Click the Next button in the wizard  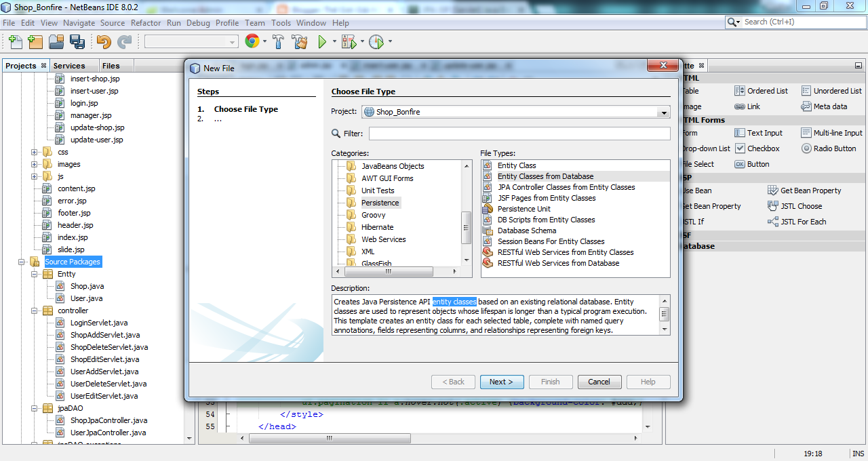click(x=502, y=382)
